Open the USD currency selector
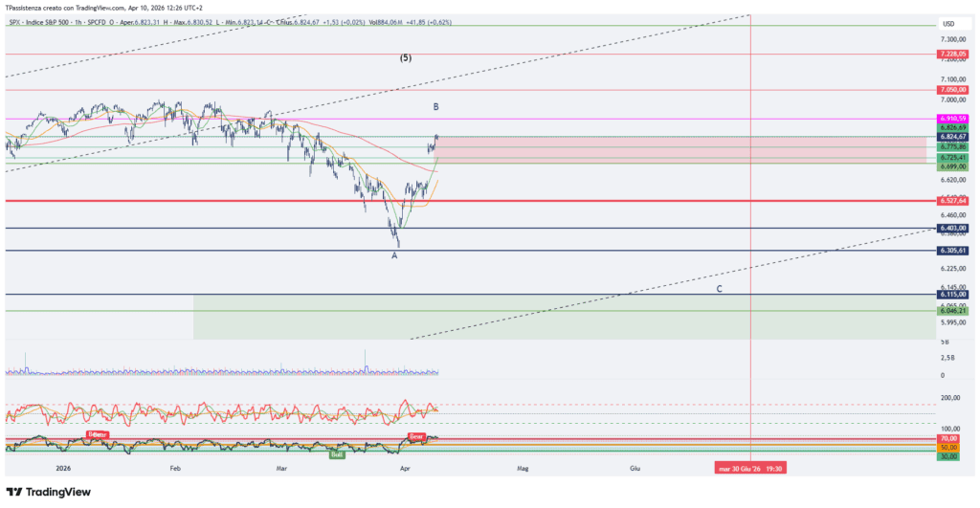The image size is (980, 508). pyautogui.click(x=948, y=24)
